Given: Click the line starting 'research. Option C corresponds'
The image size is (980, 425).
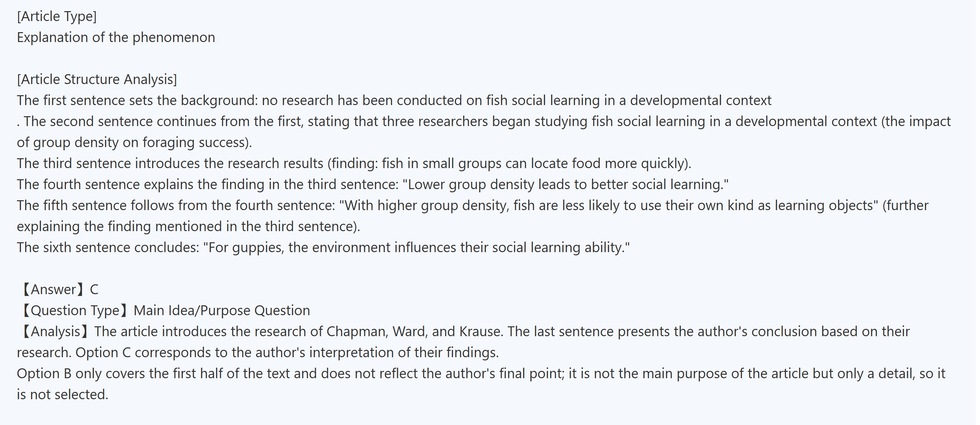Looking at the screenshot, I should [x=257, y=352].
